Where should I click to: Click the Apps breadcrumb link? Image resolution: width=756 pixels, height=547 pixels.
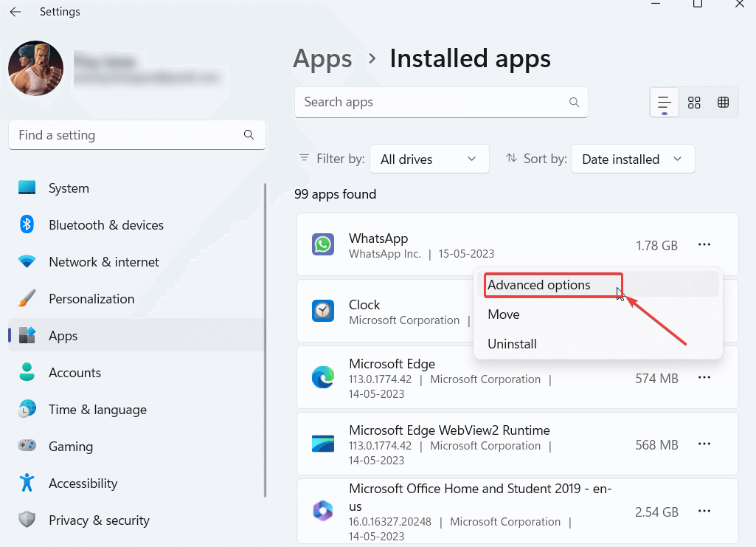coord(322,59)
